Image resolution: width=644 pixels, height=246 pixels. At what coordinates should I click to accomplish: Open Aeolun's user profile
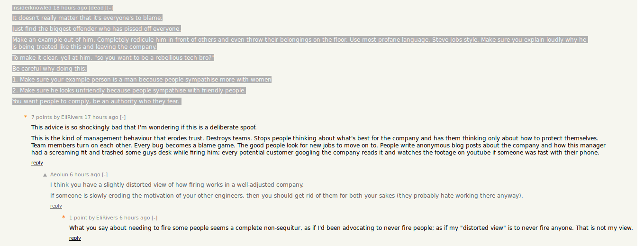click(x=59, y=174)
